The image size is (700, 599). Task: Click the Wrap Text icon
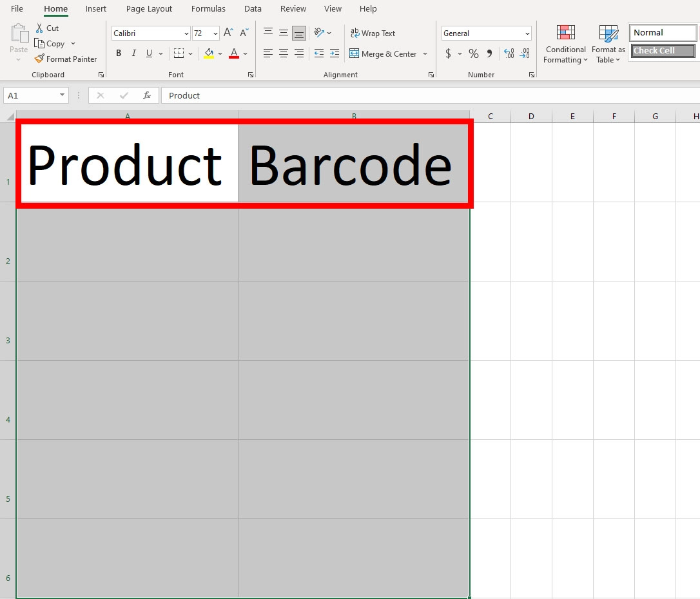[x=373, y=33]
